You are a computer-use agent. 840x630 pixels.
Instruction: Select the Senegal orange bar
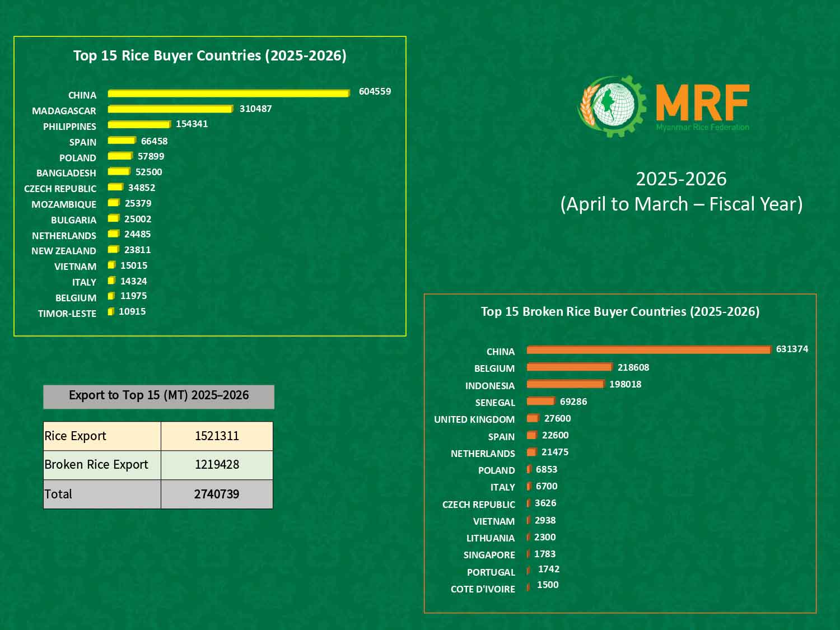coord(540,402)
